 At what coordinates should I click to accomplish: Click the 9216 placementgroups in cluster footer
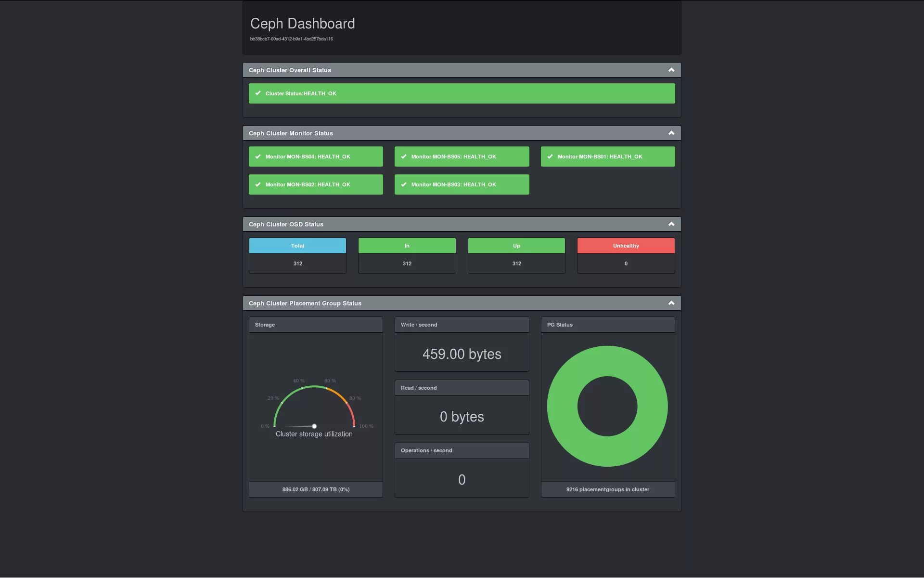click(607, 489)
